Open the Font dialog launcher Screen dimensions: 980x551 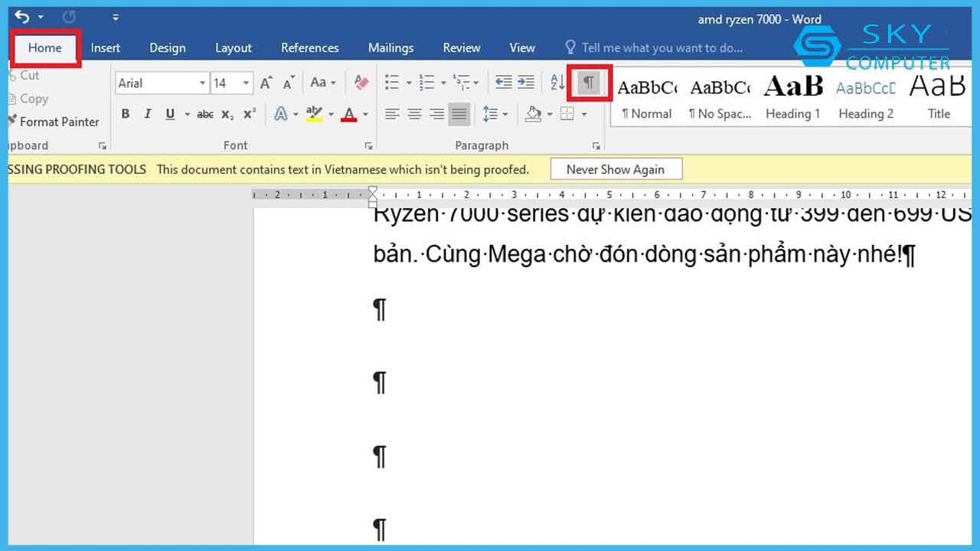(369, 145)
